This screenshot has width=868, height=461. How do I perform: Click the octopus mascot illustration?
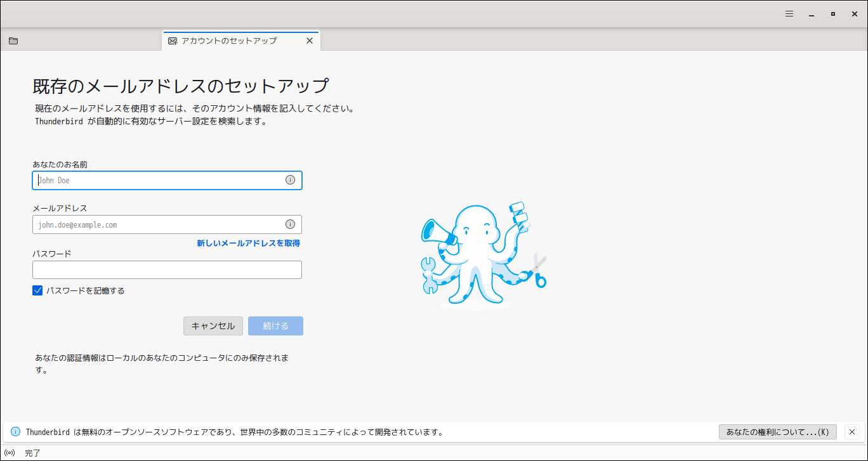[x=483, y=254]
